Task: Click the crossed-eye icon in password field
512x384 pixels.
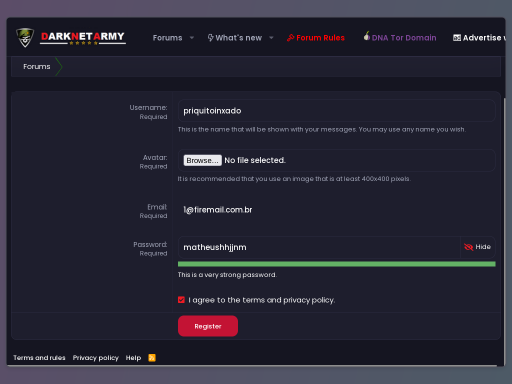Action: [x=468, y=247]
